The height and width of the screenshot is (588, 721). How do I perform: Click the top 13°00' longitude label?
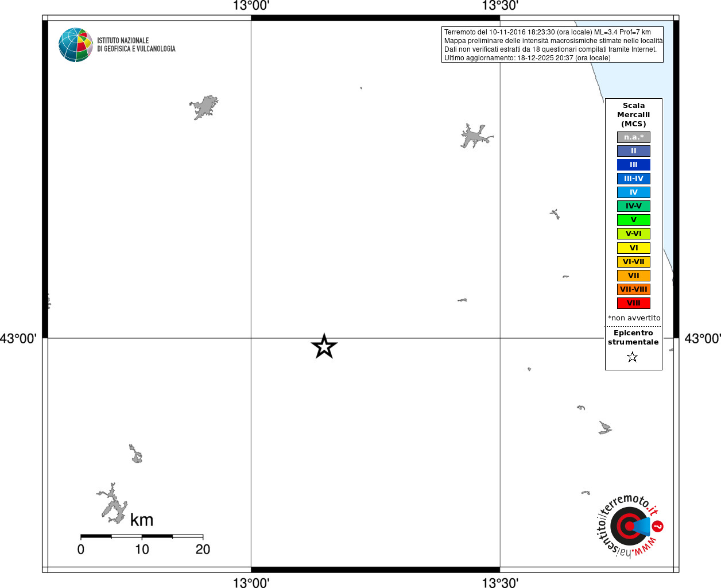[251, 6]
